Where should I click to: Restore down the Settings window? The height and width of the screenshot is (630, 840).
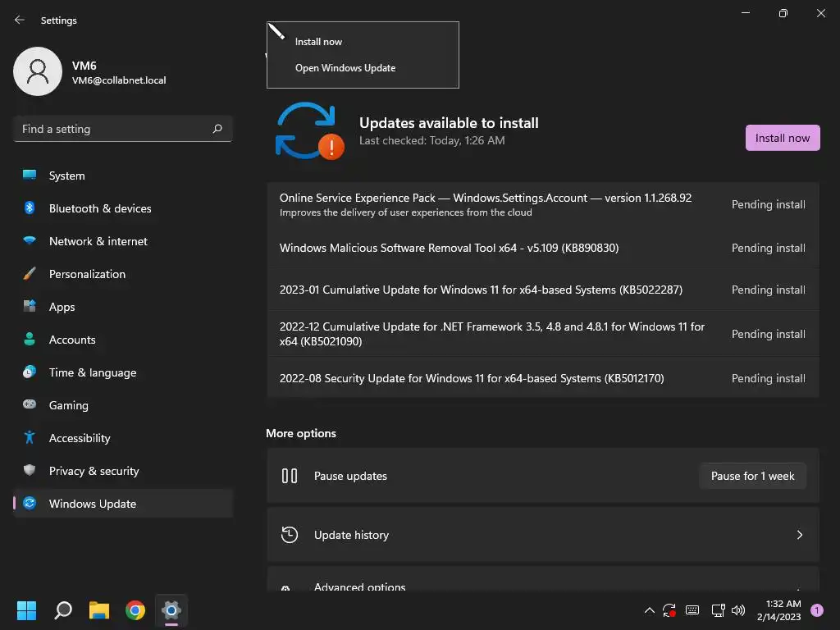pos(783,13)
